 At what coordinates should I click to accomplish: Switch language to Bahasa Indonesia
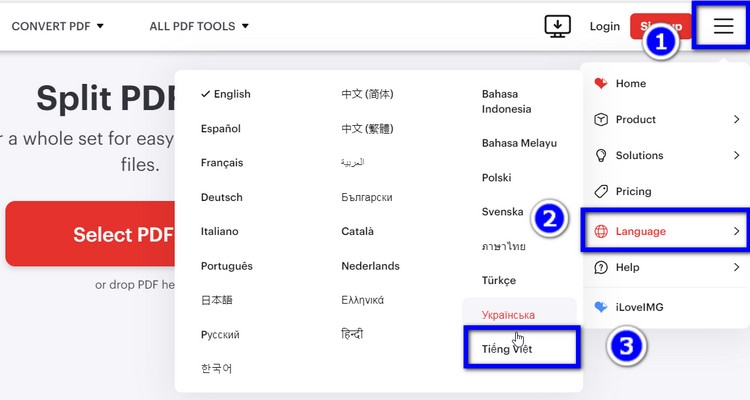[x=507, y=101]
